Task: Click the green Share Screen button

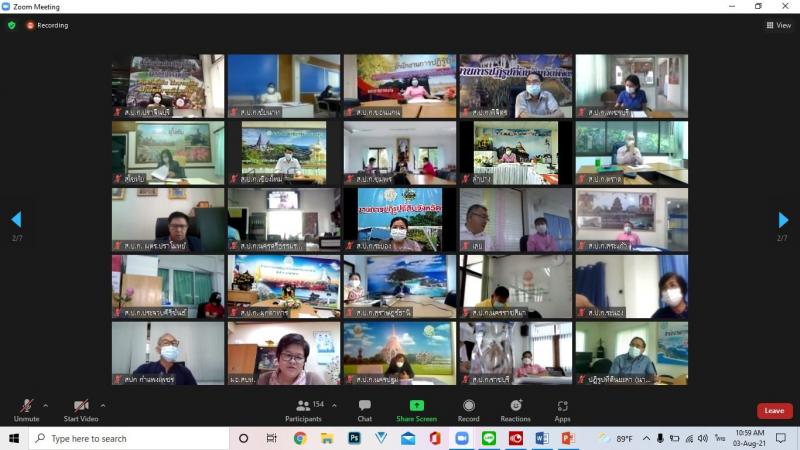Action: [416, 410]
